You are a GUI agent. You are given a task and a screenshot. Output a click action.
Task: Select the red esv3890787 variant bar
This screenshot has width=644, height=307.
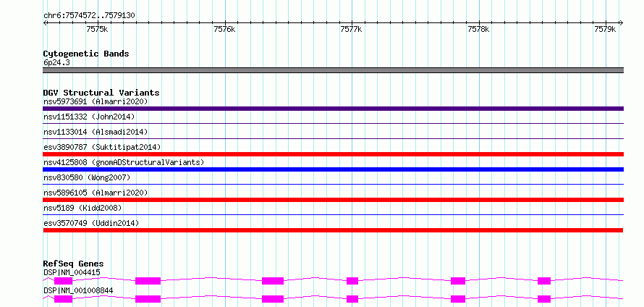(333, 154)
